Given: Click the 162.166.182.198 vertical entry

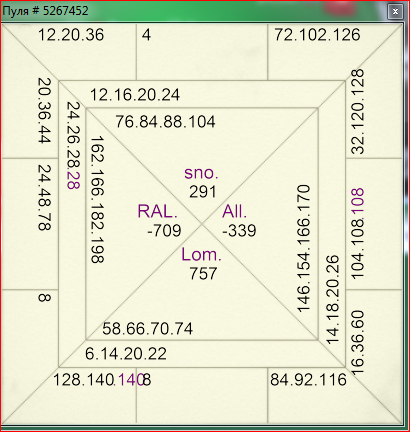Looking at the screenshot, I should point(97,199).
